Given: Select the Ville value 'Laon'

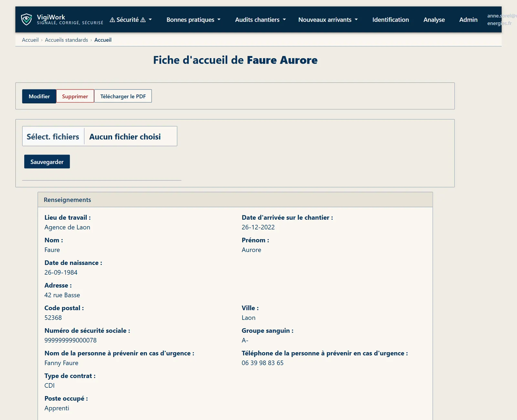Looking at the screenshot, I should [x=248, y=318].
